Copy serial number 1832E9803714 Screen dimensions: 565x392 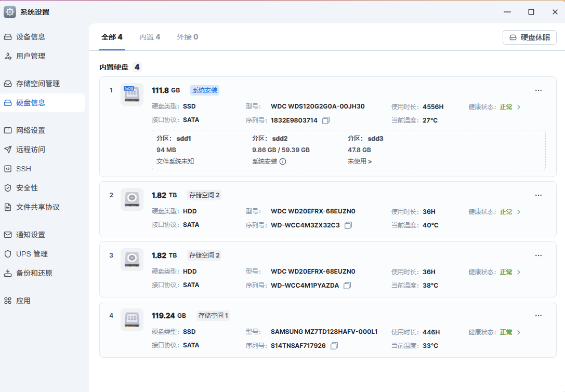326,120
